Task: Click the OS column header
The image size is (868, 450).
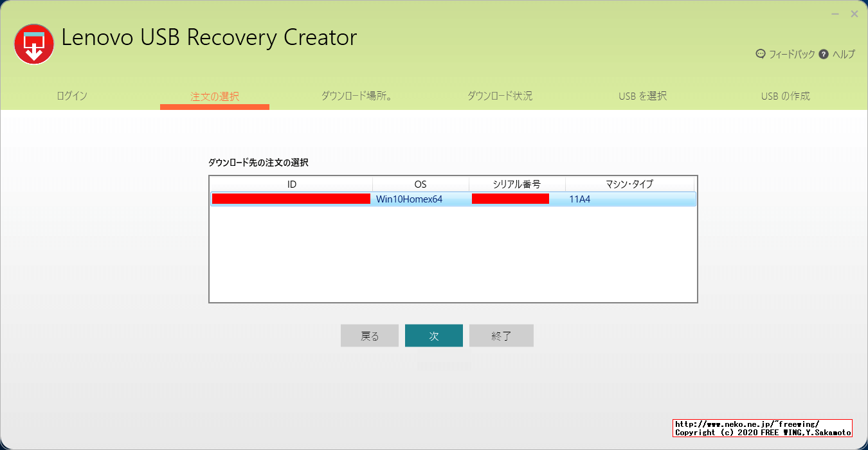Action: pos(420,184)
